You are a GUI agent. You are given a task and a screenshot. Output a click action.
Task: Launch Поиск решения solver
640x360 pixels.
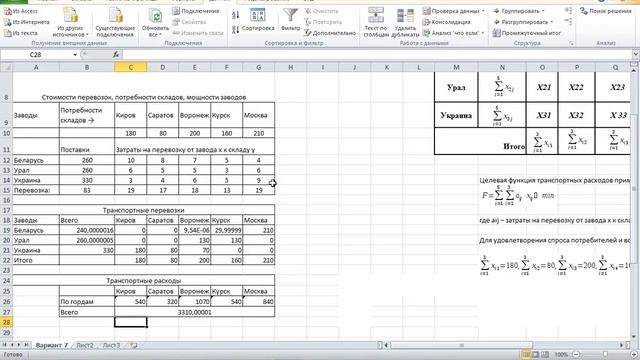pos(606,11)
